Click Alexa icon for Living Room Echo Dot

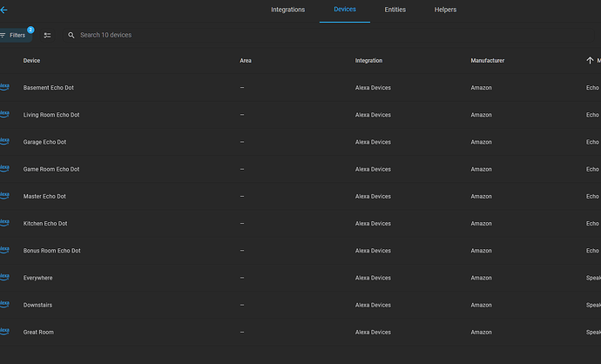point(4,114)
